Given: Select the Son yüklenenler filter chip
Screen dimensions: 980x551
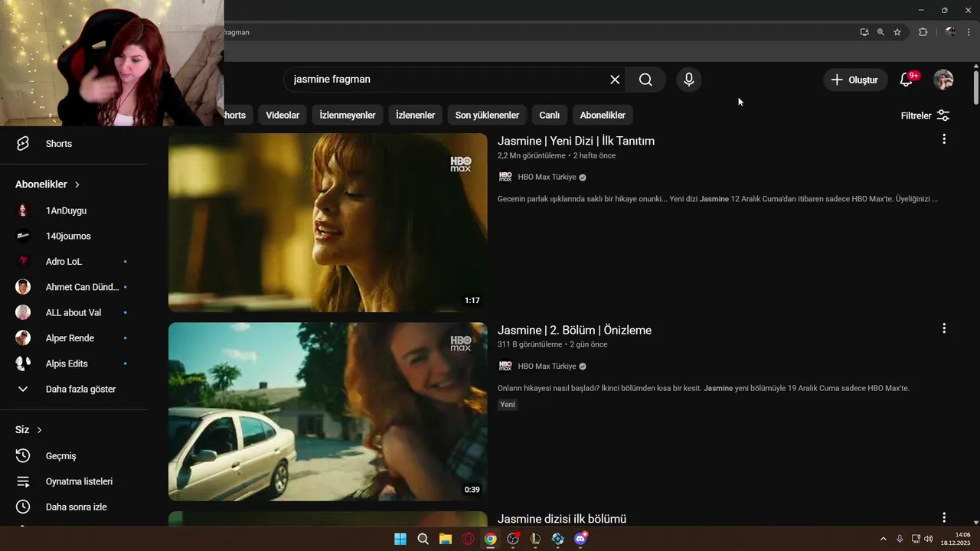Looking at the screenshot, I should (x=487, y=116).
